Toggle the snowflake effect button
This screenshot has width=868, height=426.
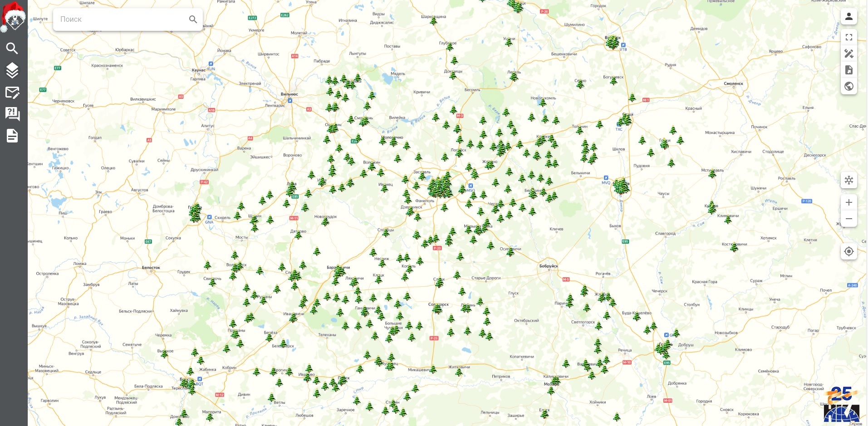[x=848, y=180]
